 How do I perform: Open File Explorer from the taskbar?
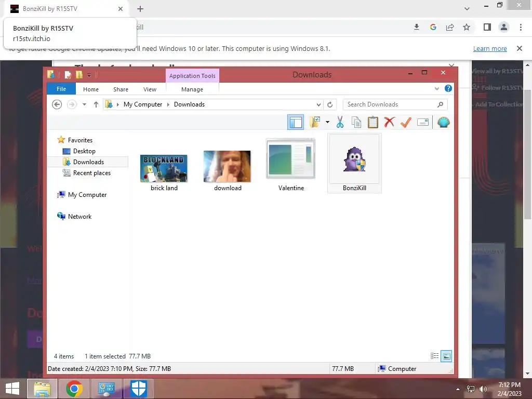[x=42, y=389]
